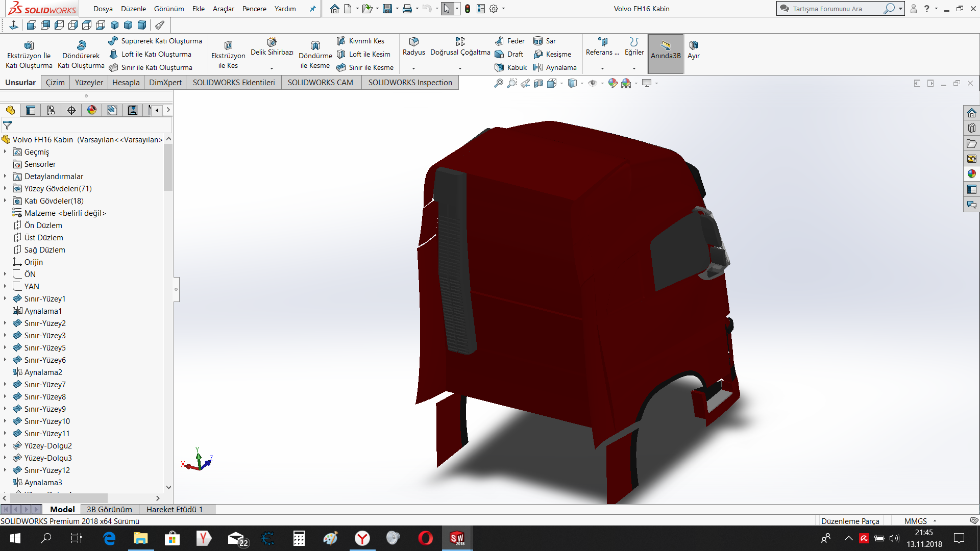Open DimXpertManager crosshair tab icon

point(71,110)
